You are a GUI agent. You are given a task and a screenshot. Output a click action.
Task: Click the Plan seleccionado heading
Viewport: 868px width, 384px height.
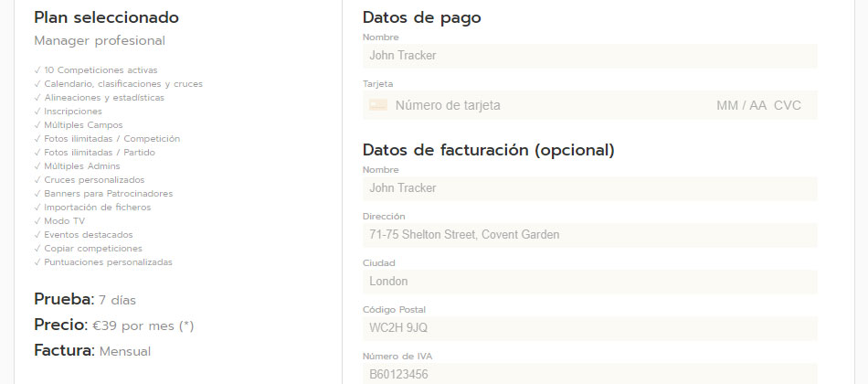pos(106,17)
